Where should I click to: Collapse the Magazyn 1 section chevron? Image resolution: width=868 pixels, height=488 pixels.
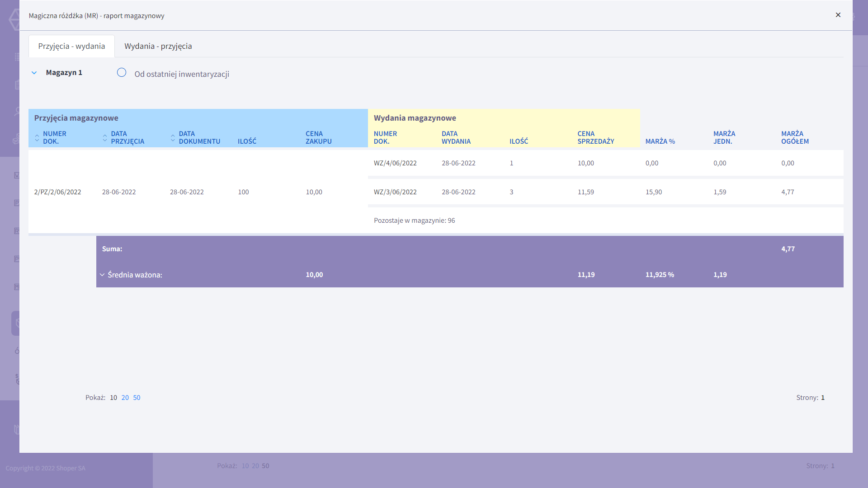(x=34, y=73)
